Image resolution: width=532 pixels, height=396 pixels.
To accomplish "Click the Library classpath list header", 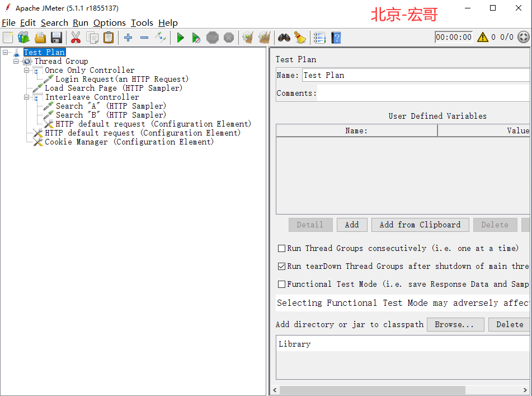I will click(x=403, y=344).
